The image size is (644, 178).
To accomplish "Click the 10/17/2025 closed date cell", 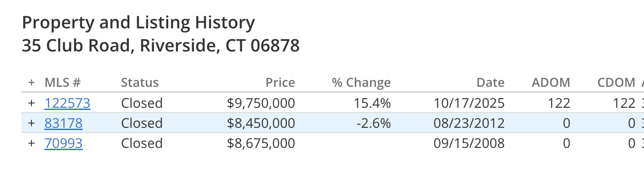I will (469, 103).
